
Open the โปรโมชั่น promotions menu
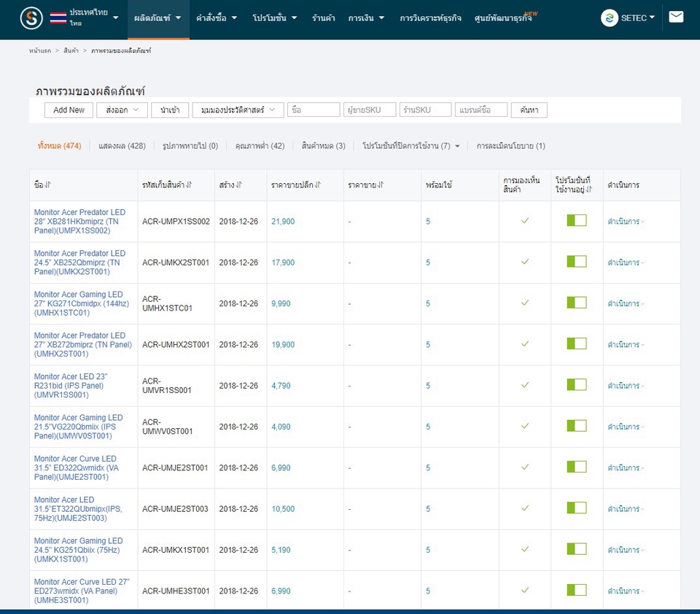pyautogui.click(x=275, y=18)
